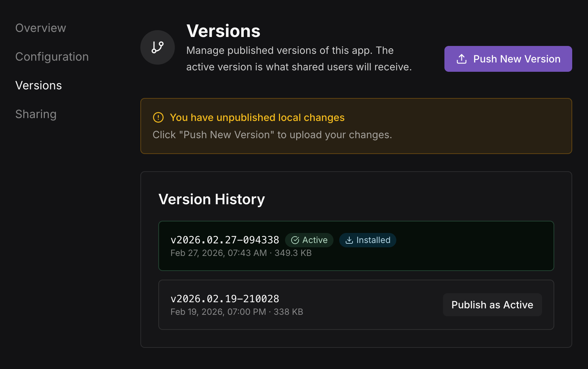Open the Overview section in the sidebar
The image size is (588, 369).
click(x=41, y=28)
